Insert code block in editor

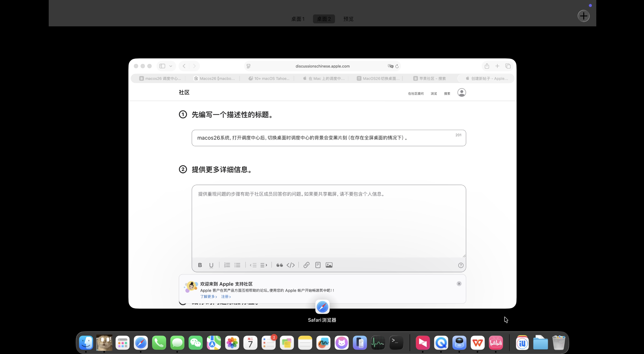point(291,265)
